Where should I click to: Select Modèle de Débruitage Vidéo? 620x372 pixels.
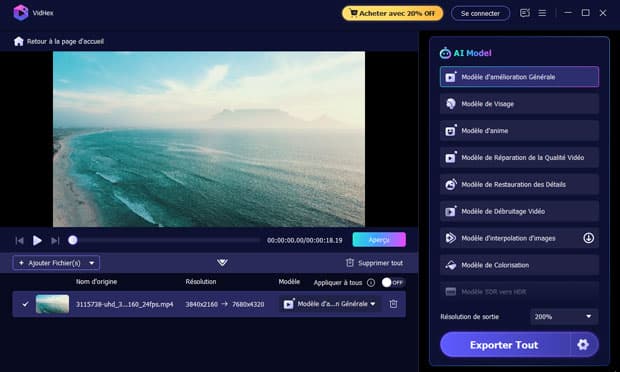click(x=519, y=211)
